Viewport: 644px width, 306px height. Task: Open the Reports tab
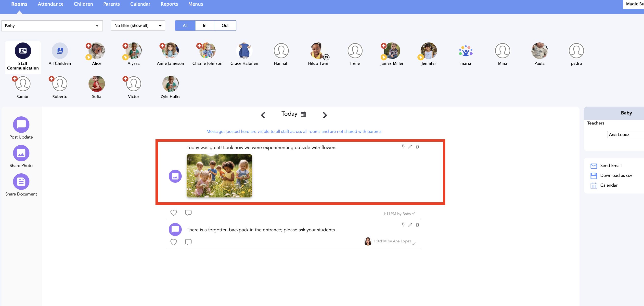coord(169,4)
